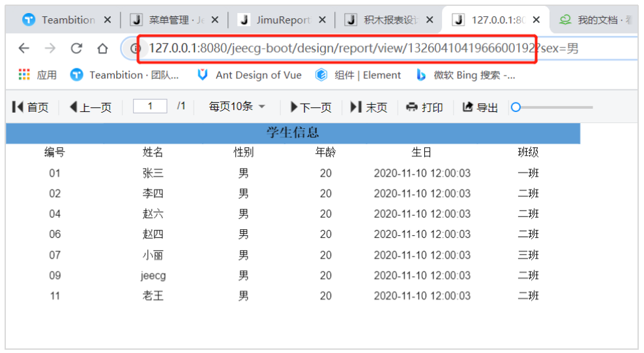The width and height of the screenshot is (644, 353).
Task: Click the 一班 class cell
Action: tap(528, 173)
